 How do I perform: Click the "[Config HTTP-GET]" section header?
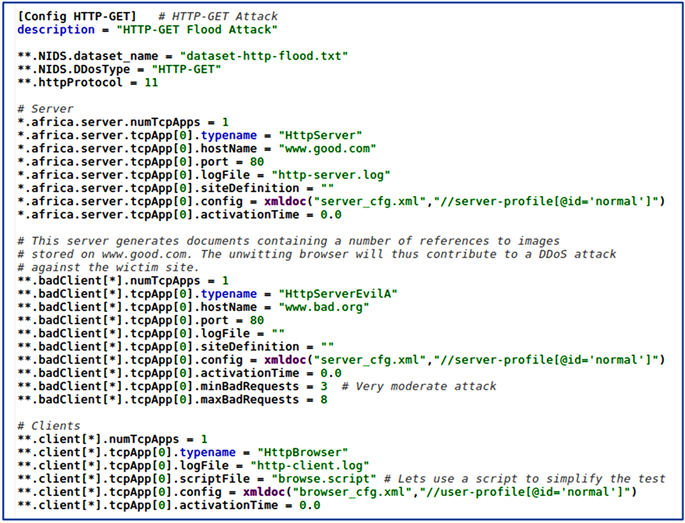point(77,17)
